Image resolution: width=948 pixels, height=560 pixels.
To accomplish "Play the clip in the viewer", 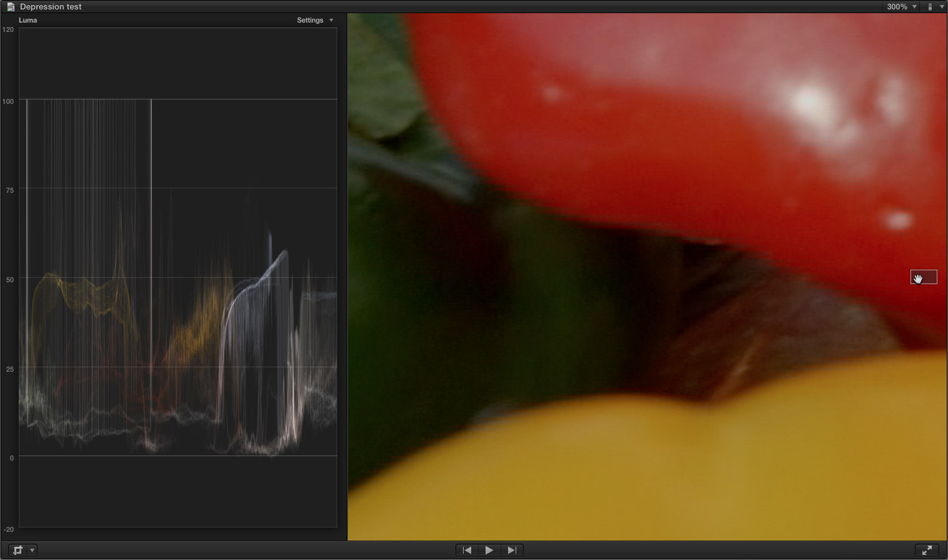I will pos(489,550).
